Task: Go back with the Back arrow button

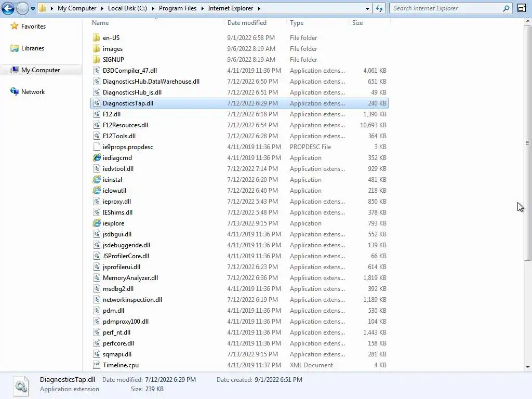Action: (8, 8)
